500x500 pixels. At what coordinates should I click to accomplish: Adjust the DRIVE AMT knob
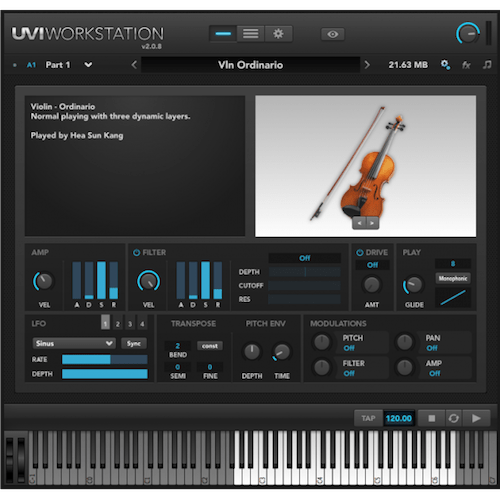coord(372,285)
